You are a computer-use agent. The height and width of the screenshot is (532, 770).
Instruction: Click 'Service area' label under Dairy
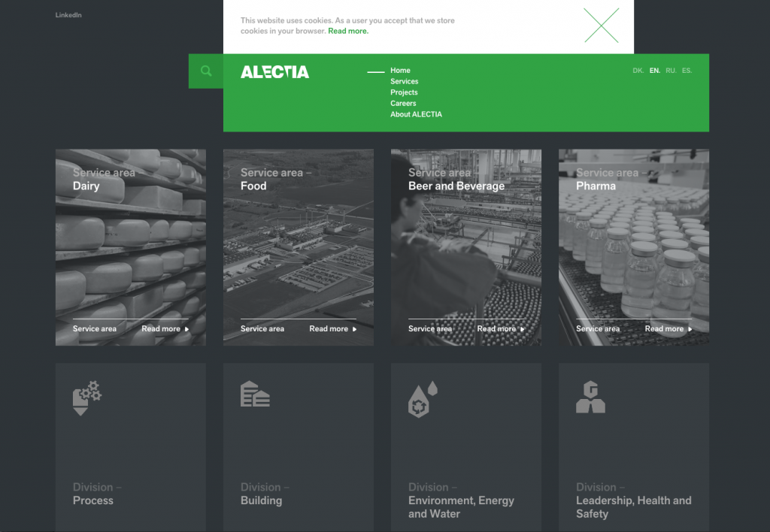[x=95, y=329]
